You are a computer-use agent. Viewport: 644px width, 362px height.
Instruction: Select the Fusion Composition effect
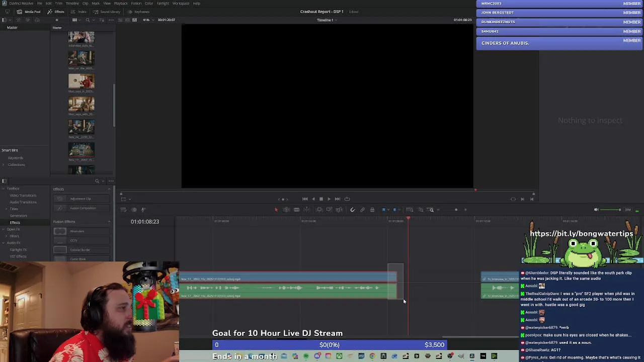(x=82, y=208)
